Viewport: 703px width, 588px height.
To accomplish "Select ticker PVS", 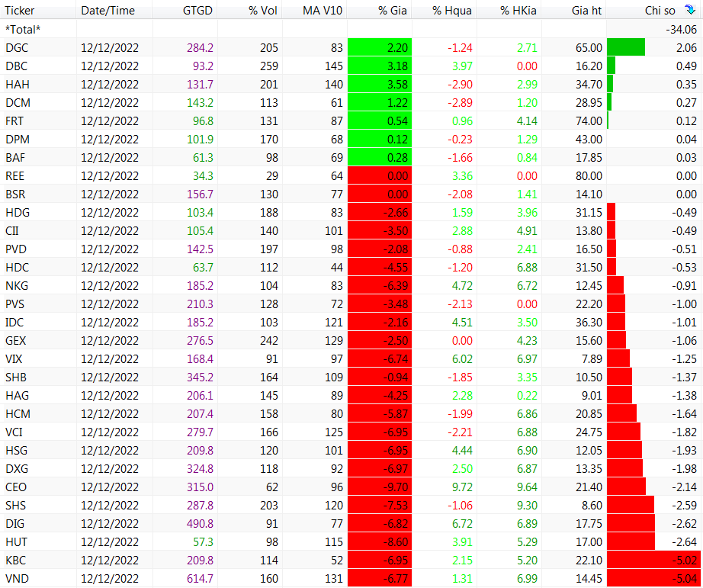I will click(x=14, y=304).
